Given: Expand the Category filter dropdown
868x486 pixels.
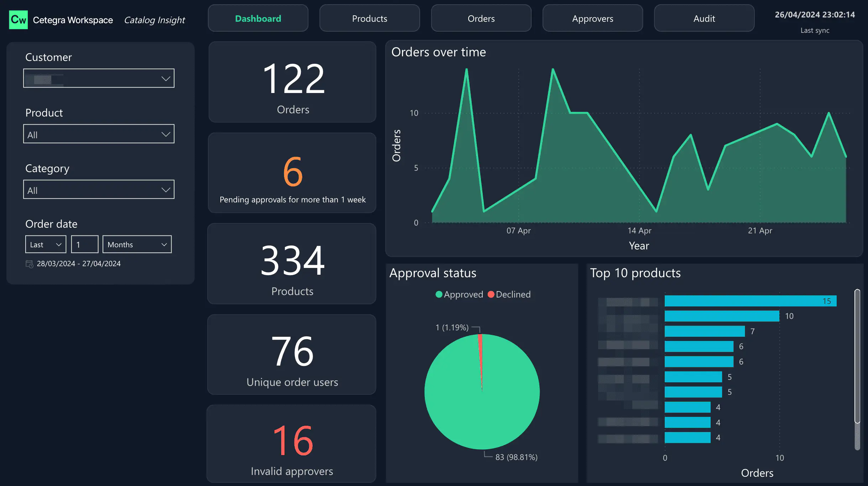Looking at the screenshot, I should [x=166, y=190].
